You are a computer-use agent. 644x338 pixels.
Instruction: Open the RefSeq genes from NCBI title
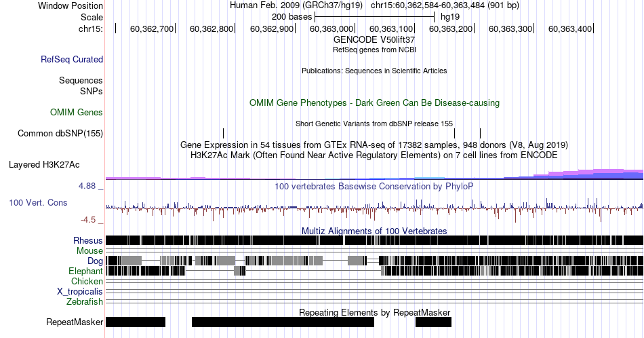[374, 50]
